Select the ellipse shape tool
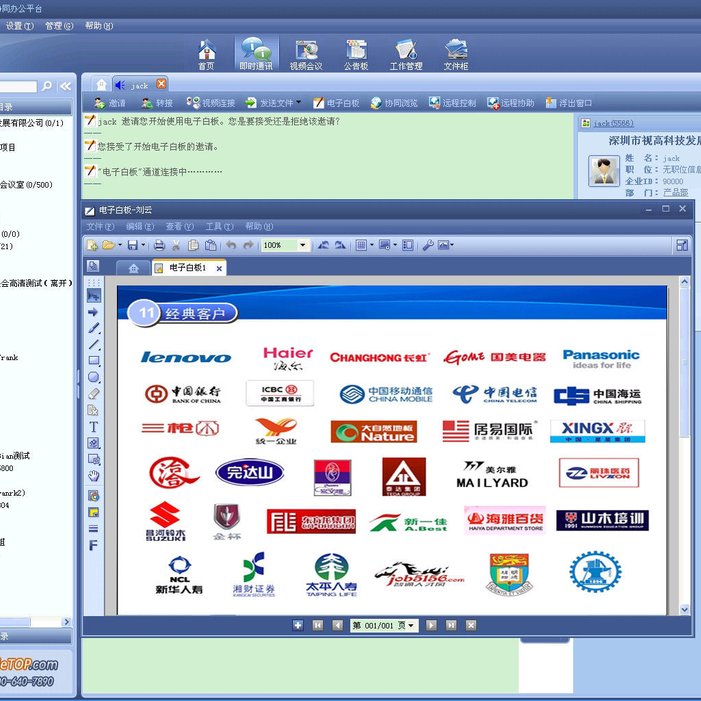Screen dimensions: 701x701 coord(93,377)
